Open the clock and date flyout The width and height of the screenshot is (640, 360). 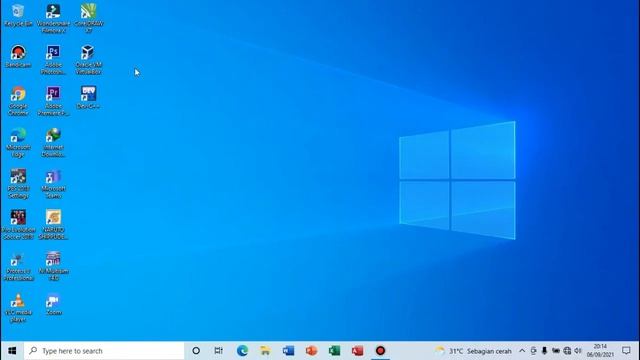coord(600,351)
